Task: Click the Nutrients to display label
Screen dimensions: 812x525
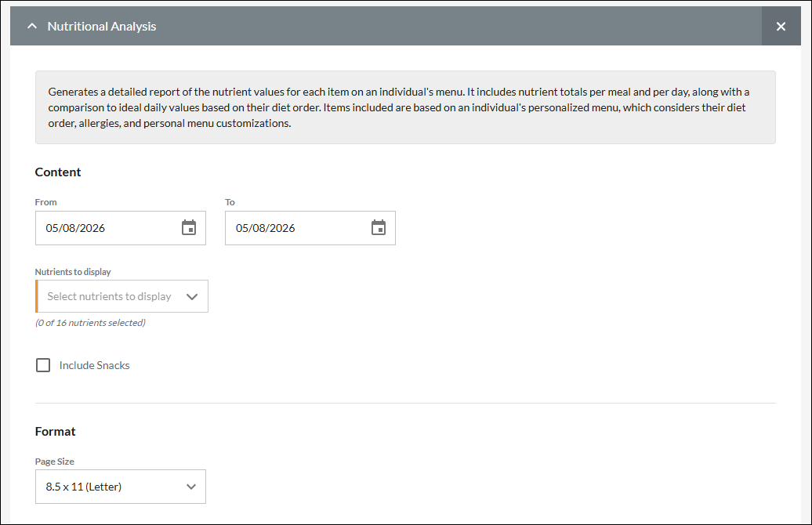Action: pos(73,272)
